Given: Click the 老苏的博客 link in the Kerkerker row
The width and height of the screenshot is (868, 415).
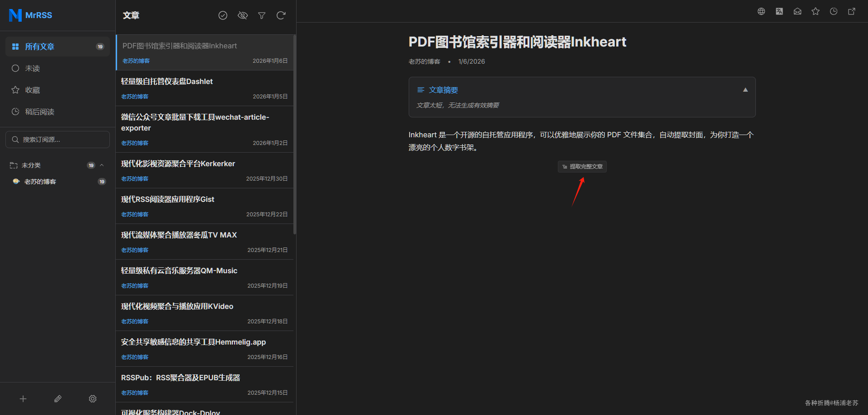Looking at the screenshot, I should point(135,179).
